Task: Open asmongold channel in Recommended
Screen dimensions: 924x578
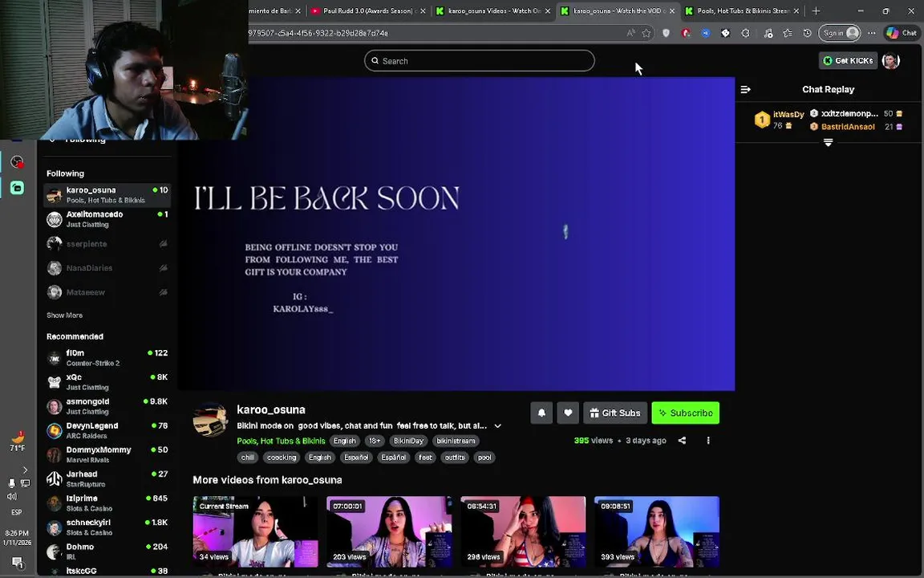Action: coord(107,406)
